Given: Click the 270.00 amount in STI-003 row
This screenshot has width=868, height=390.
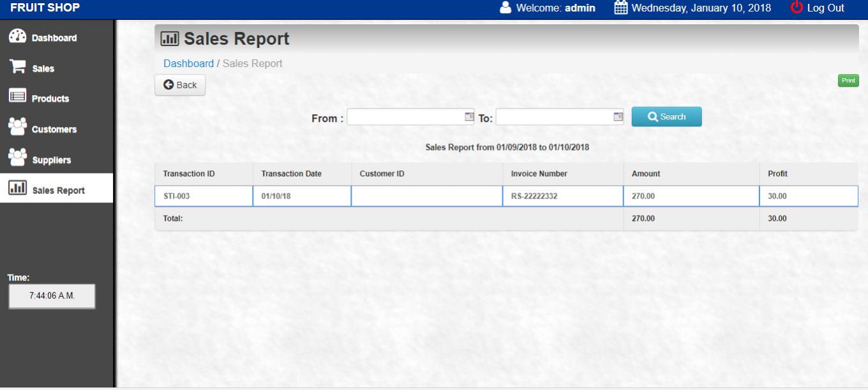Looking at the screenshot, I should pyautogui.click(x=691, y=196).
